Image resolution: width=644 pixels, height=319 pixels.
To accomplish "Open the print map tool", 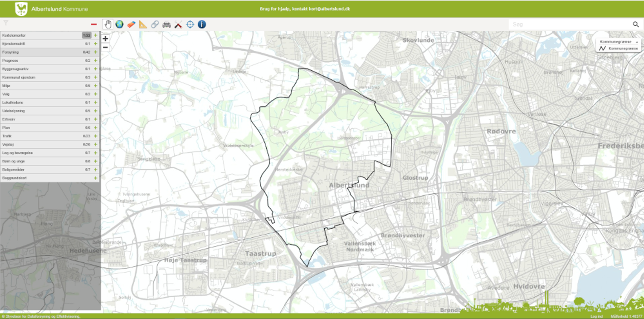I will pyautogui.click(x=166, y=24).
